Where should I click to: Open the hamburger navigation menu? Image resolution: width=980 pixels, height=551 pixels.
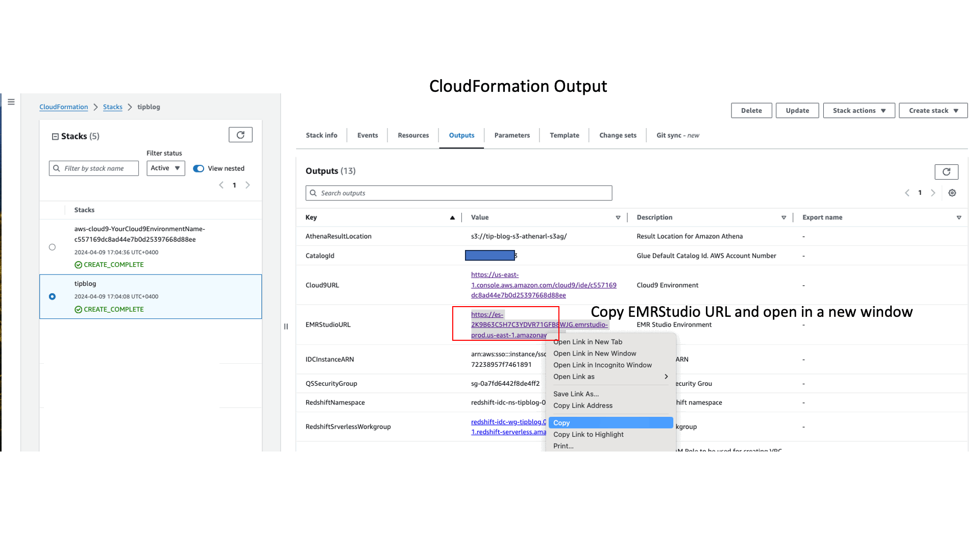(11, 102)
